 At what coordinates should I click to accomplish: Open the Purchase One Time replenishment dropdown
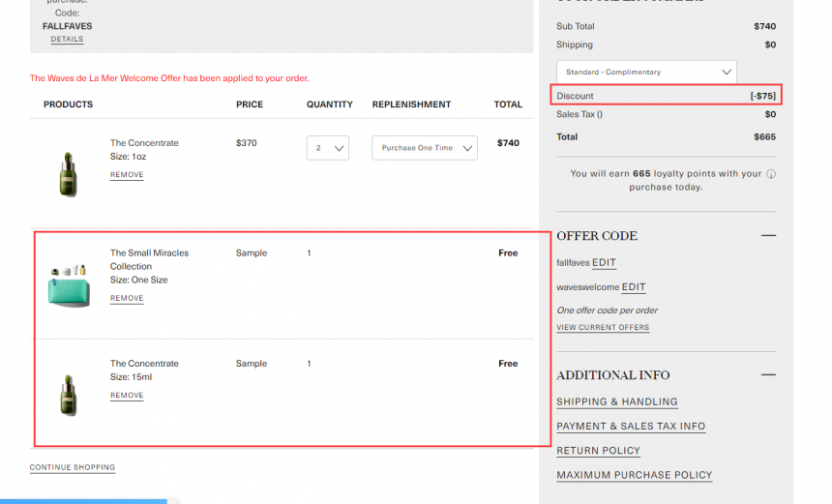pyautogui.click(x=425, y=148)
